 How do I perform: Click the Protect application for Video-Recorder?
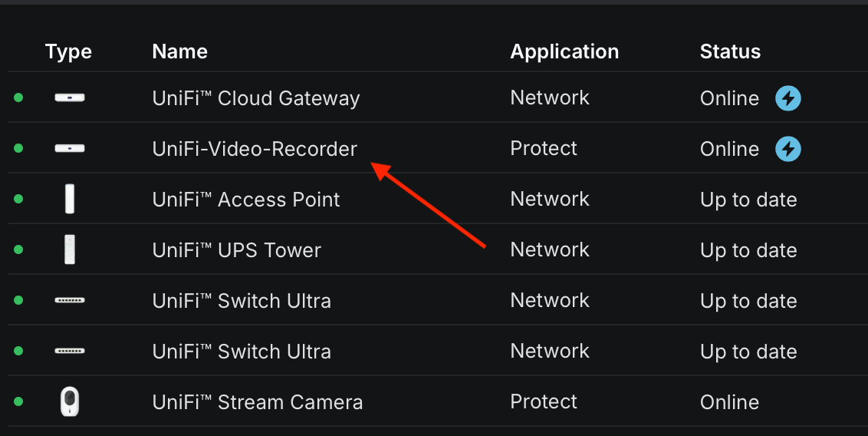(544, 148)
